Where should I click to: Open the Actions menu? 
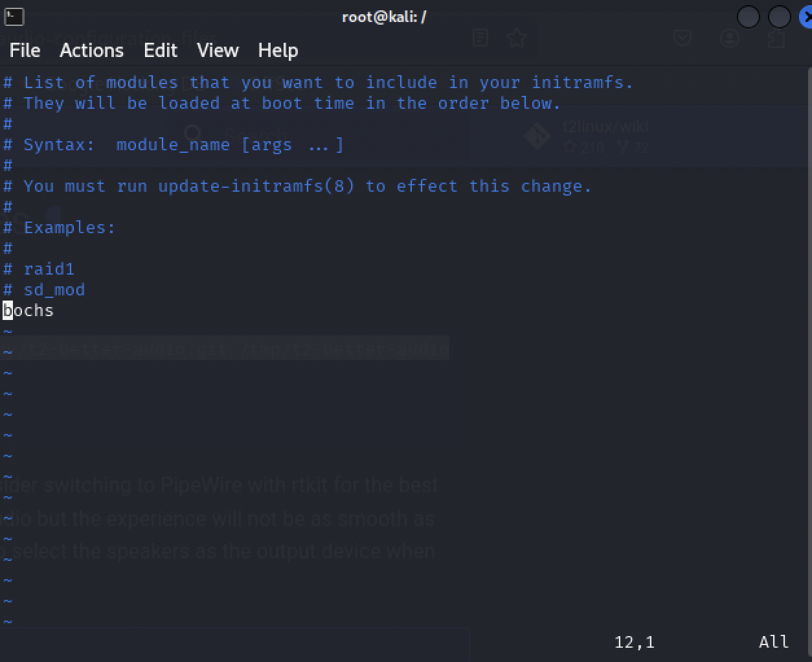(91, 51)
